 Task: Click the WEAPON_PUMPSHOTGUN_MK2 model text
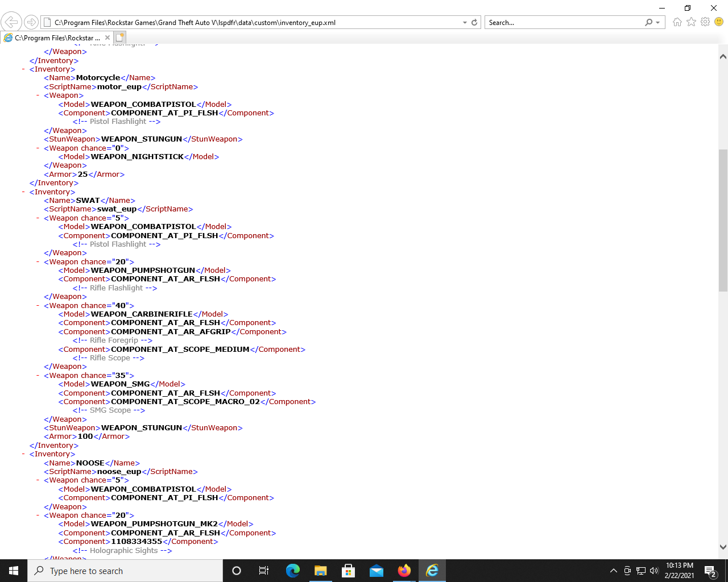[x=155, y=524]
